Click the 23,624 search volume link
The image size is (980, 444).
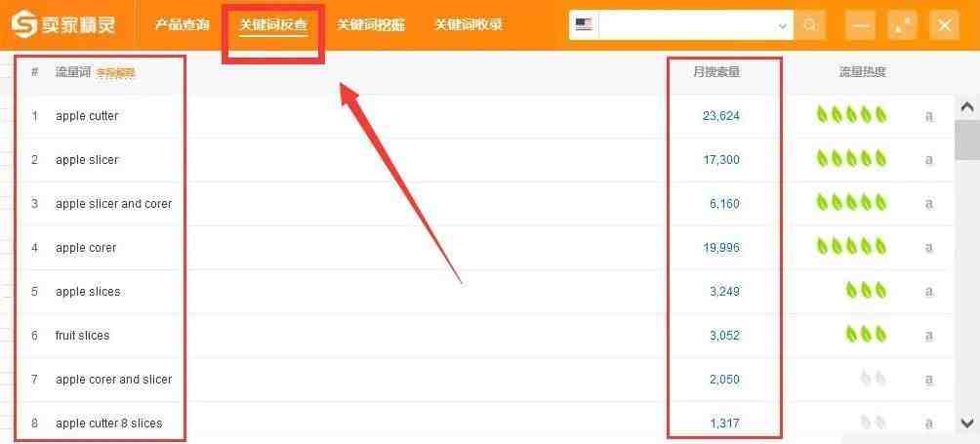pyautogui.click(x=720, y=116)
